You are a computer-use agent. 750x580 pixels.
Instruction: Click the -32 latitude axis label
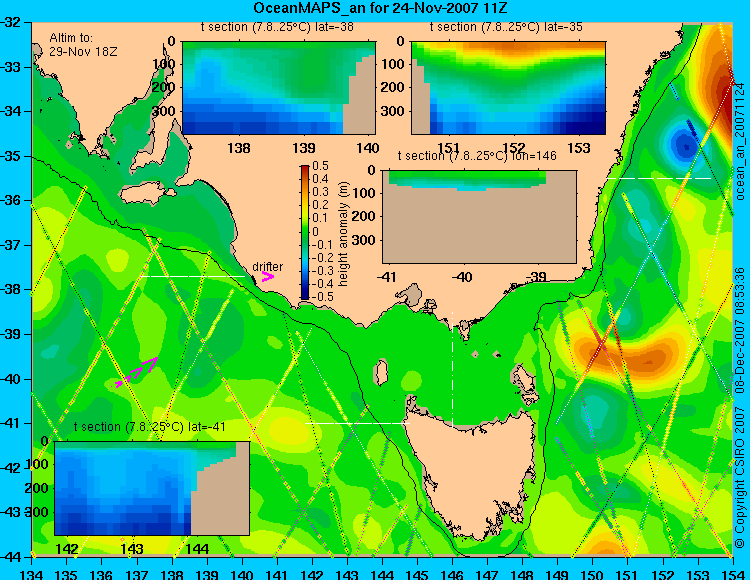tap(10, 22)
